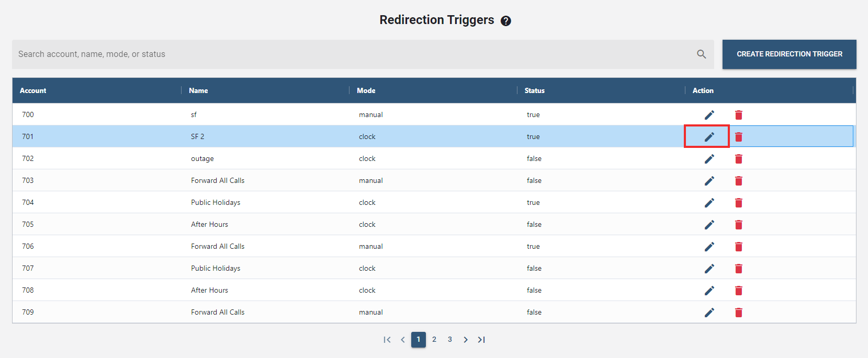
Task: Open page 3 of the table
Action: click(449, 340)
